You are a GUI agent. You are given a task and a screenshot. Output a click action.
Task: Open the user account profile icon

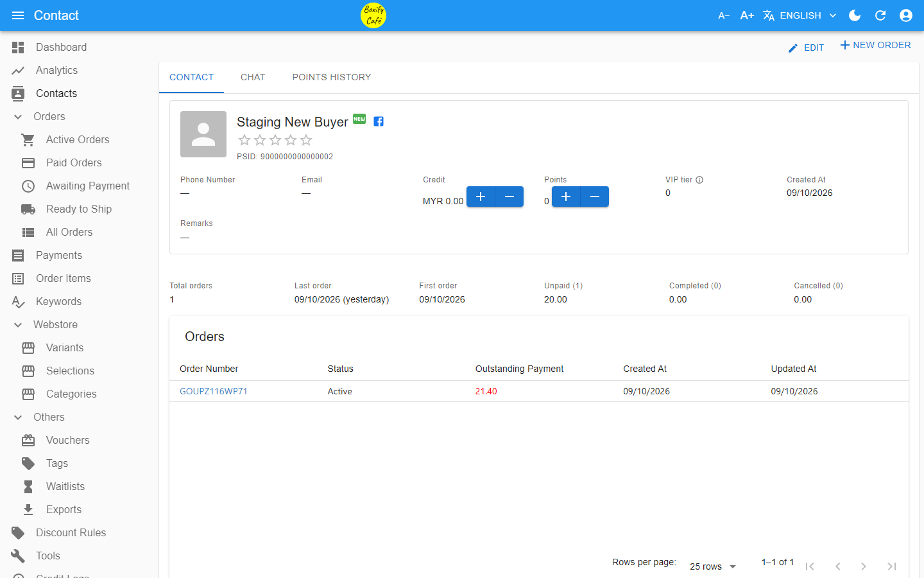point(906,15)
